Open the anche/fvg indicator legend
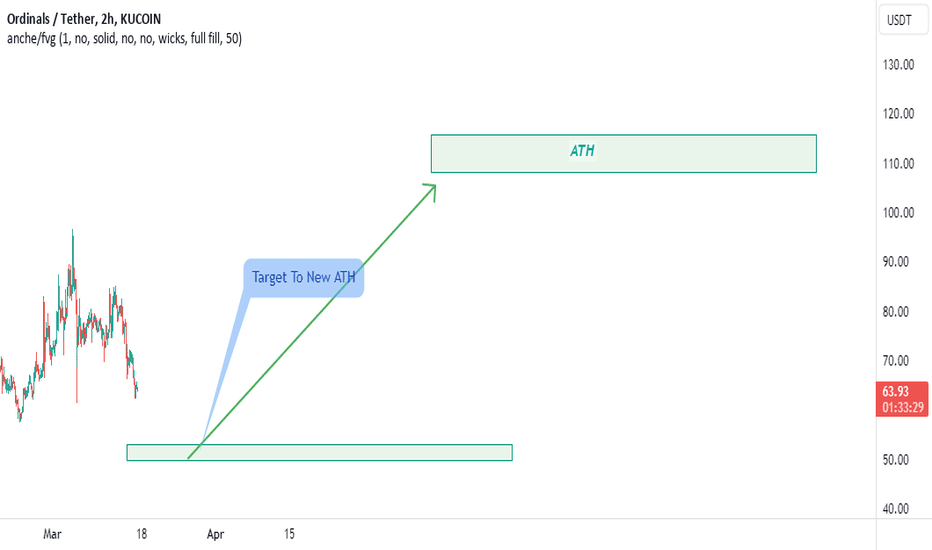 click(x=124, y=39)
